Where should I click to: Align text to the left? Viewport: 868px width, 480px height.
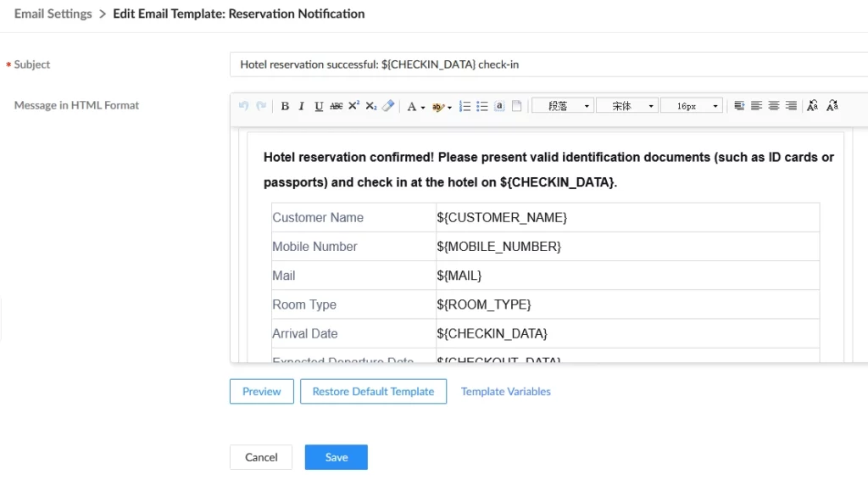[756, 106]
